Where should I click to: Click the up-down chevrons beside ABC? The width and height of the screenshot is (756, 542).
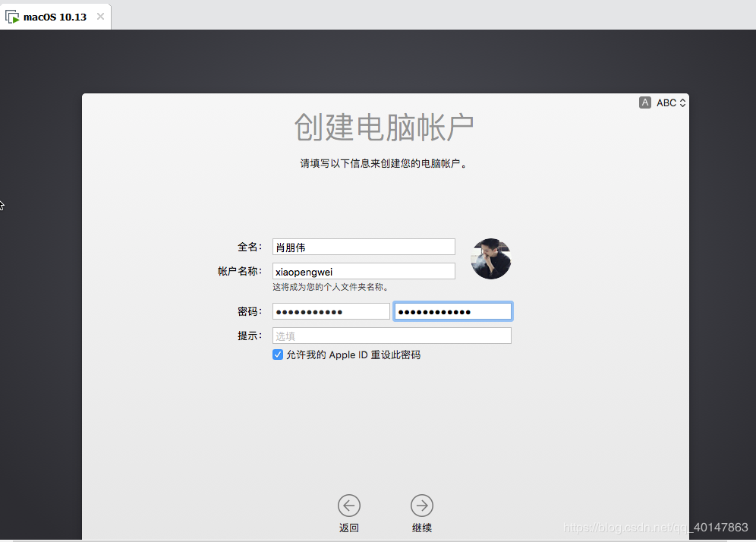683,102
